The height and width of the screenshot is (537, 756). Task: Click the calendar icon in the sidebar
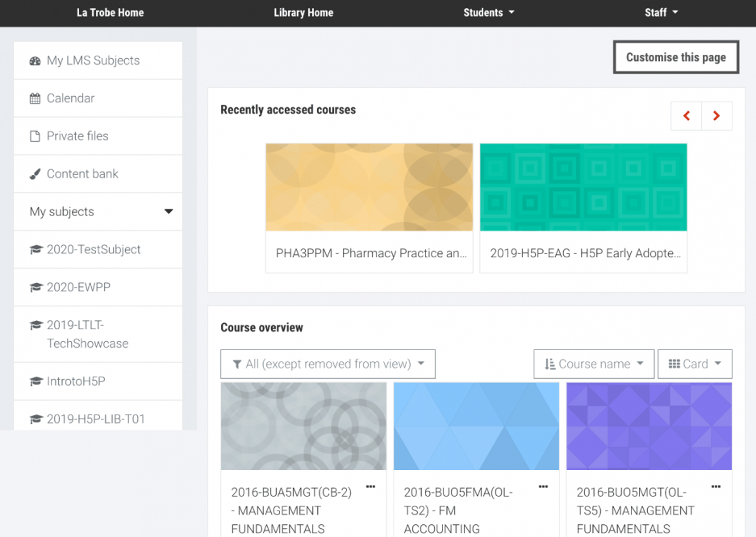(36, 98)
